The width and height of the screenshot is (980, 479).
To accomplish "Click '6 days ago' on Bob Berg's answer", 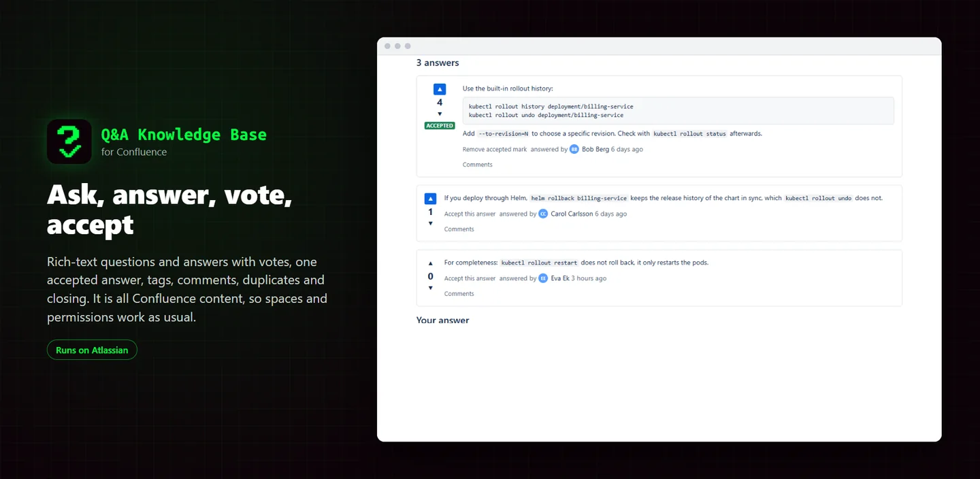I will coord(627,149).
